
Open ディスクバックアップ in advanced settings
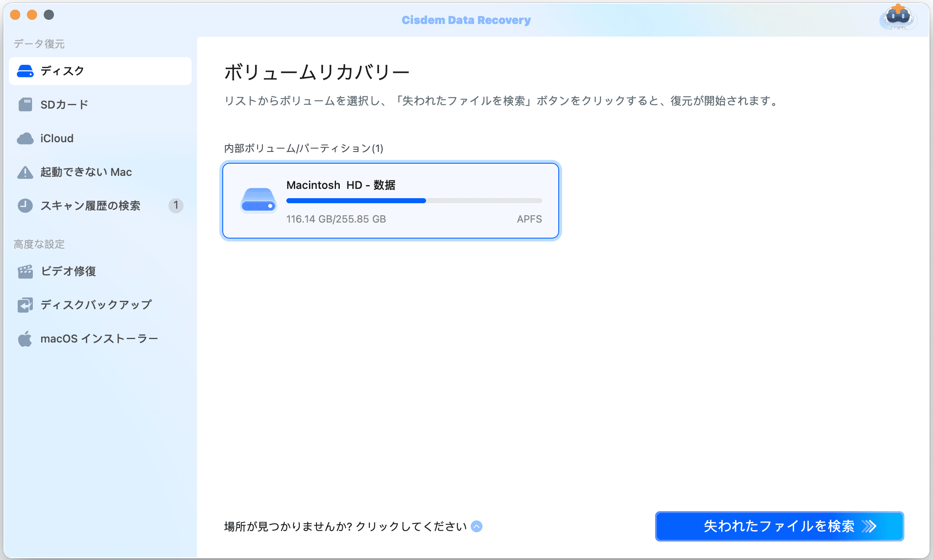[96, 305]
